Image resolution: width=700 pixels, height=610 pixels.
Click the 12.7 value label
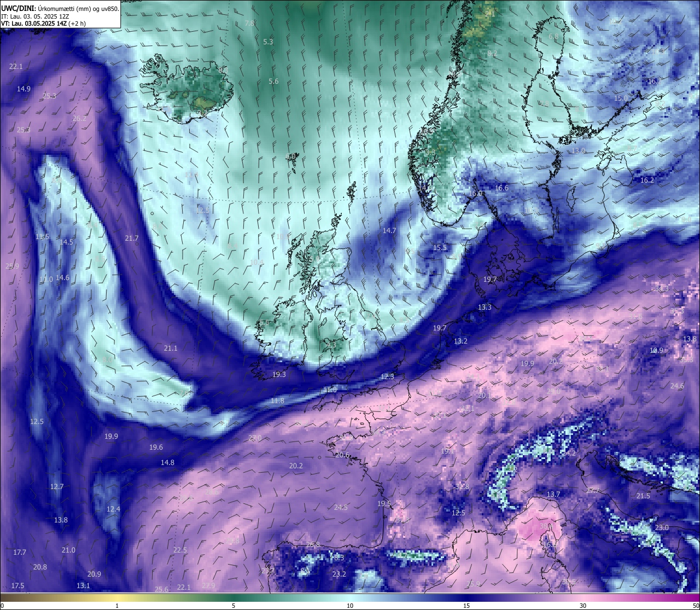(57, 486)
